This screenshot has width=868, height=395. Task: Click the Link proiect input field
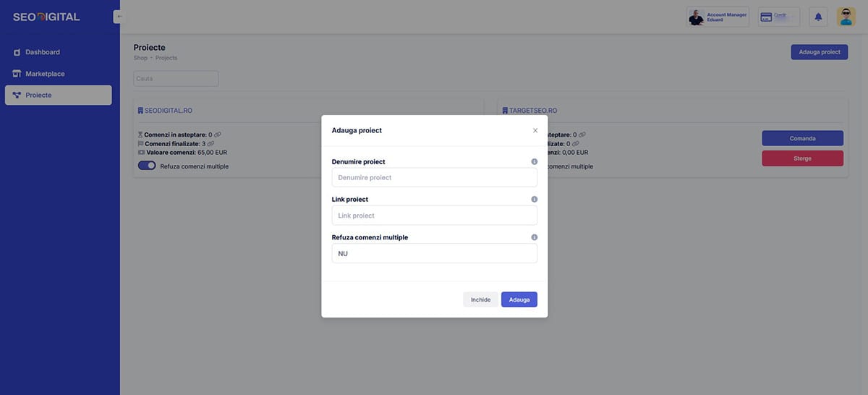pyautogui.click(x=434, y=216)
